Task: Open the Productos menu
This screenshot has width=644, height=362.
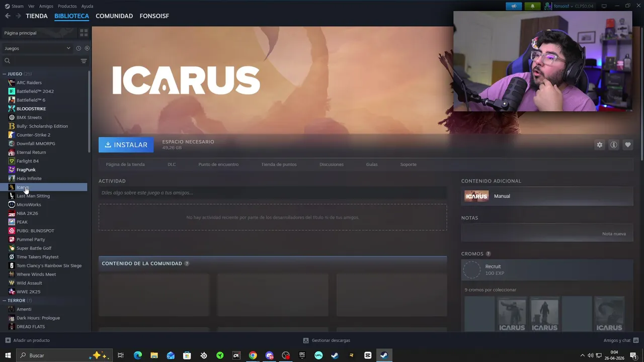Action: 67,6
